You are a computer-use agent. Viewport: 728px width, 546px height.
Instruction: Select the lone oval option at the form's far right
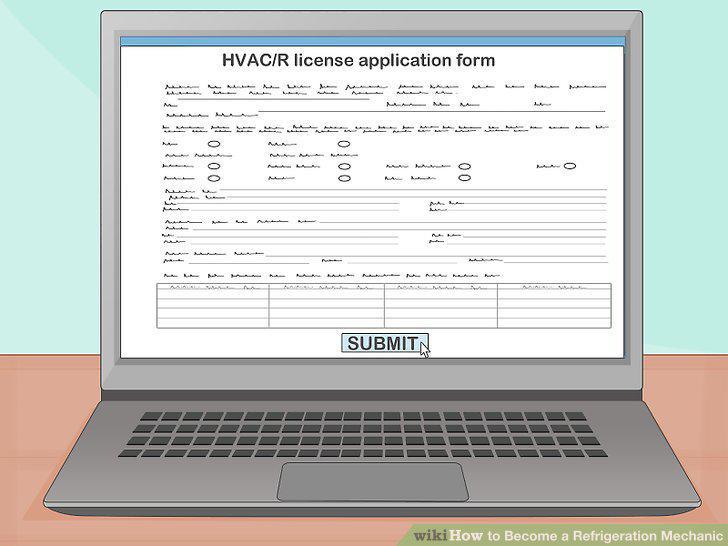[570, 166]
